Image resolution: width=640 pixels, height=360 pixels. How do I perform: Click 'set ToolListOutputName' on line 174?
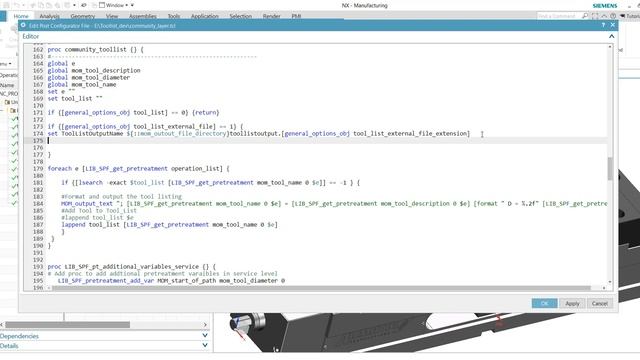pos(85,133)
